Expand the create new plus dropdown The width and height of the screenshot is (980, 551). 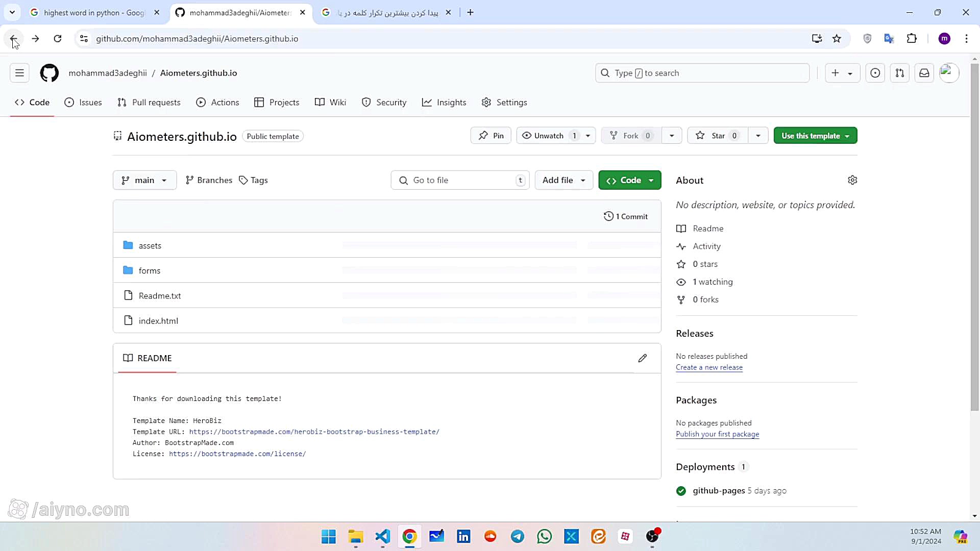[842, 73]
